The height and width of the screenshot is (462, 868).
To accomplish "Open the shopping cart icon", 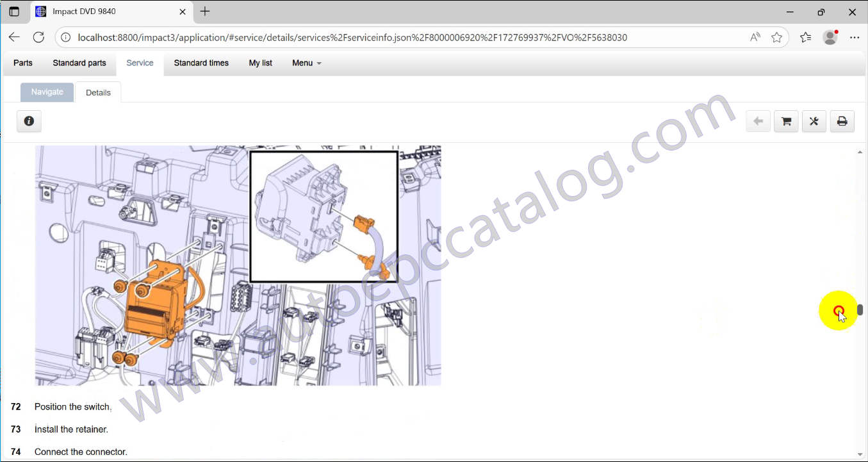I will pos(786,121).
